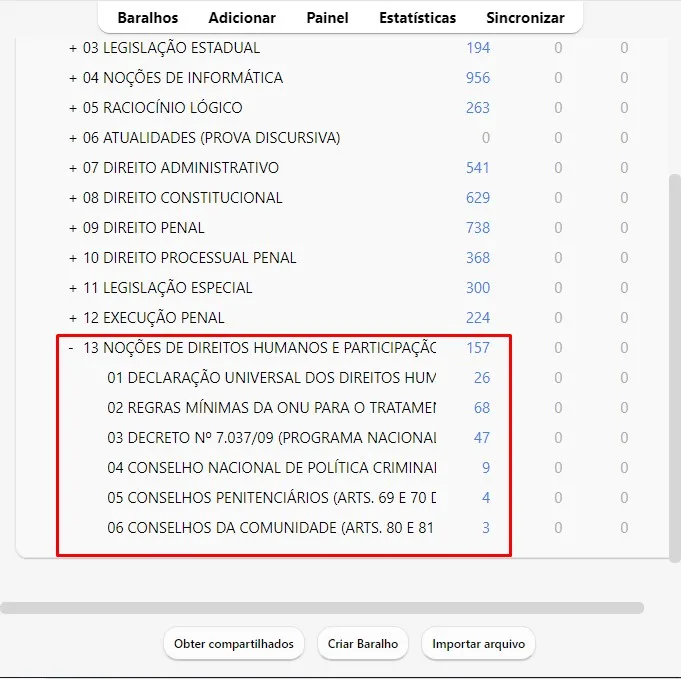
Task: Expand the 07 DIREITO ADMINISTRATIVO deck
Action: (x=73, y=168)
